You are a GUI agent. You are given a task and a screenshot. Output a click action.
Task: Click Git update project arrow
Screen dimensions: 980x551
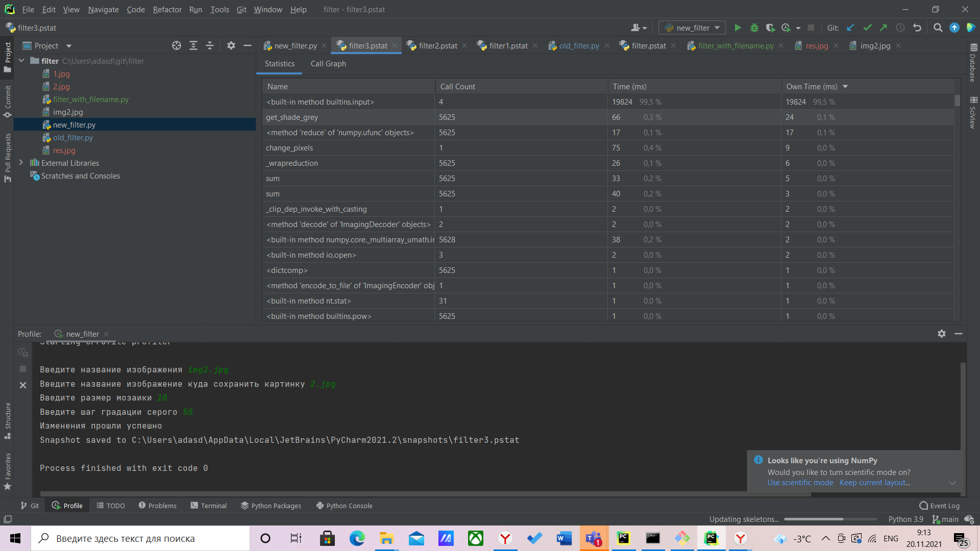click(x=850, y=28)
